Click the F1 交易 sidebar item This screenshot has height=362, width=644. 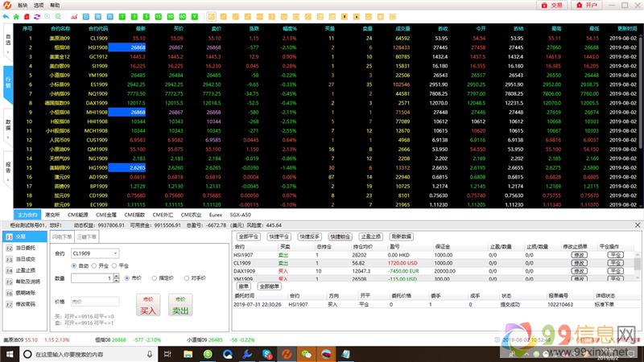[x=22, y=237]
